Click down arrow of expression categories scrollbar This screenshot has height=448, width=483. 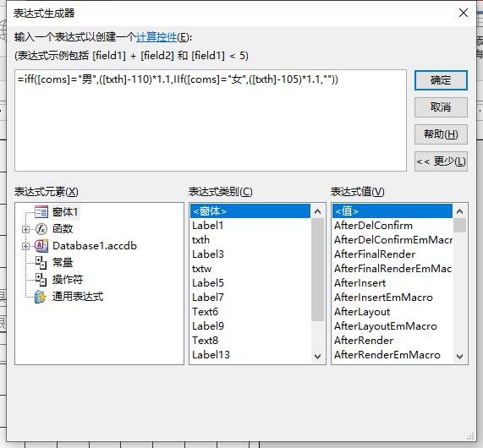click(317, 356)
